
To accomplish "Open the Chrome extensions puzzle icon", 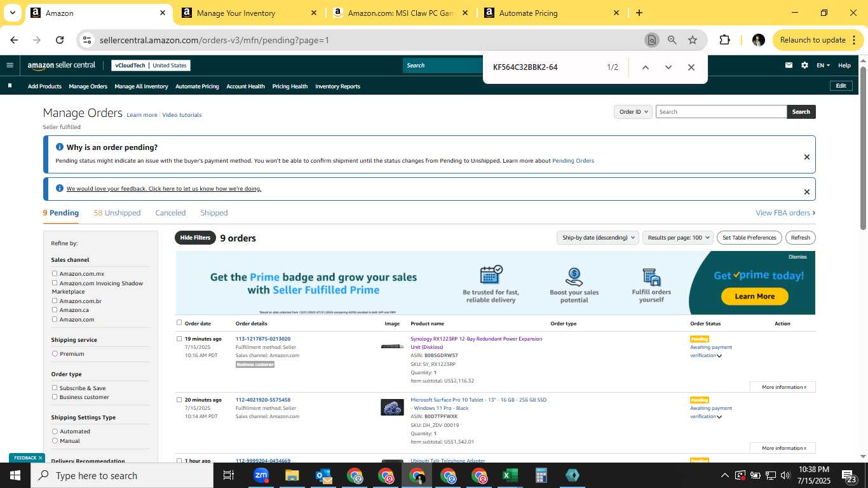I will click(724, 40).
